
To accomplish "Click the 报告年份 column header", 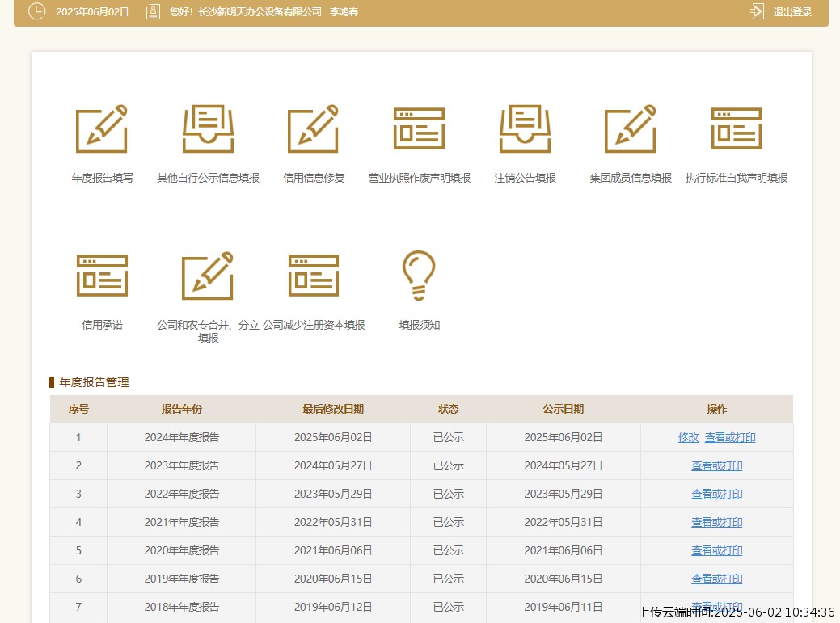I will pyautogui.click(x=182, y=409).
